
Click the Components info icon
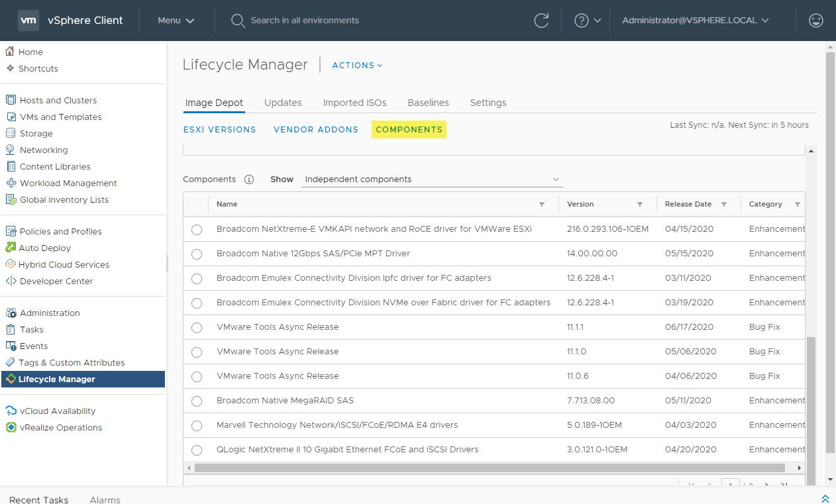(249, 179)
